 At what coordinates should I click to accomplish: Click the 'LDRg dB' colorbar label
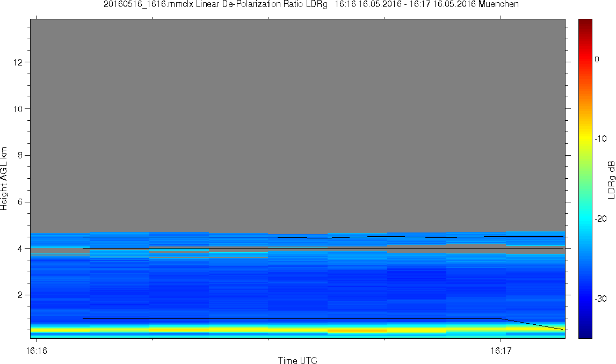[x=611, y=179]
